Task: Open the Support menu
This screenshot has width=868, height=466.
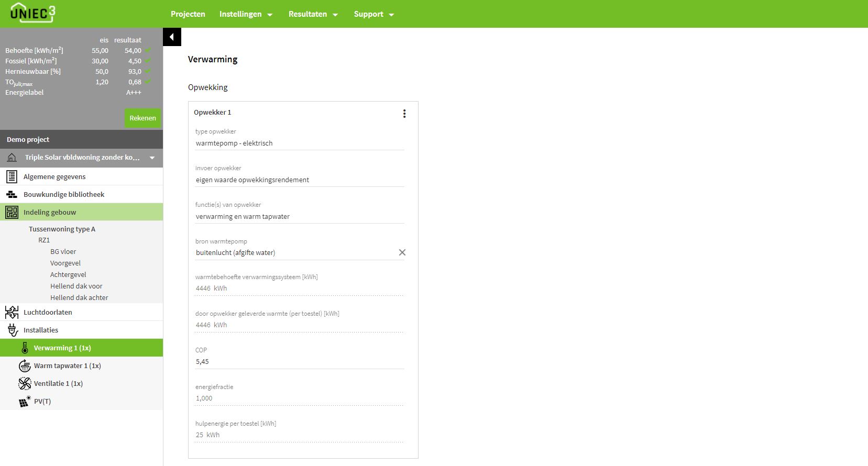Action: coord(373,14)
